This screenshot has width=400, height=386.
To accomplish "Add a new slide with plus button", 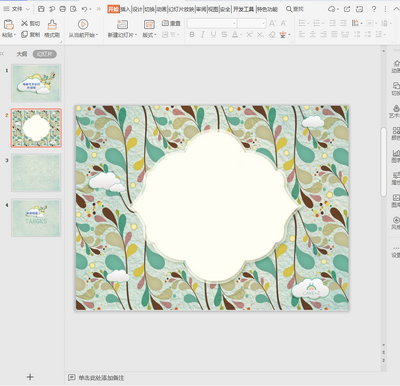I will coord(30,377).
